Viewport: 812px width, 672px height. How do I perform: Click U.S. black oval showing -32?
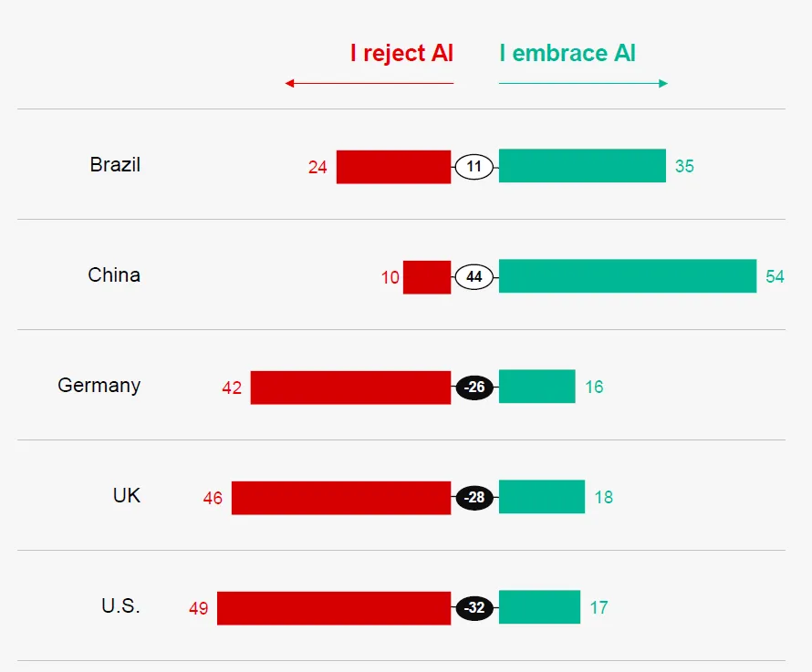474,608
